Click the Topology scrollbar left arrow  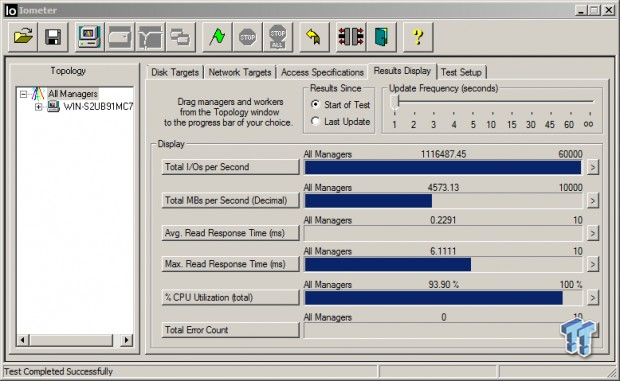click(23, 340)
